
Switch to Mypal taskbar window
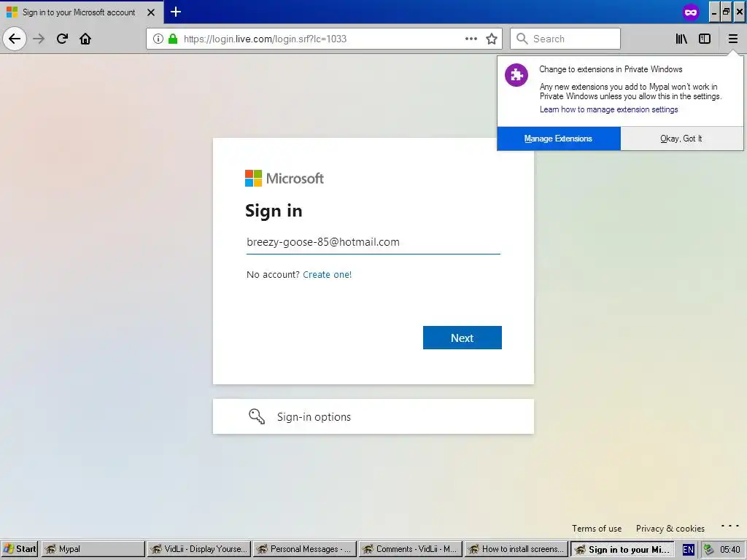[93, 549]
